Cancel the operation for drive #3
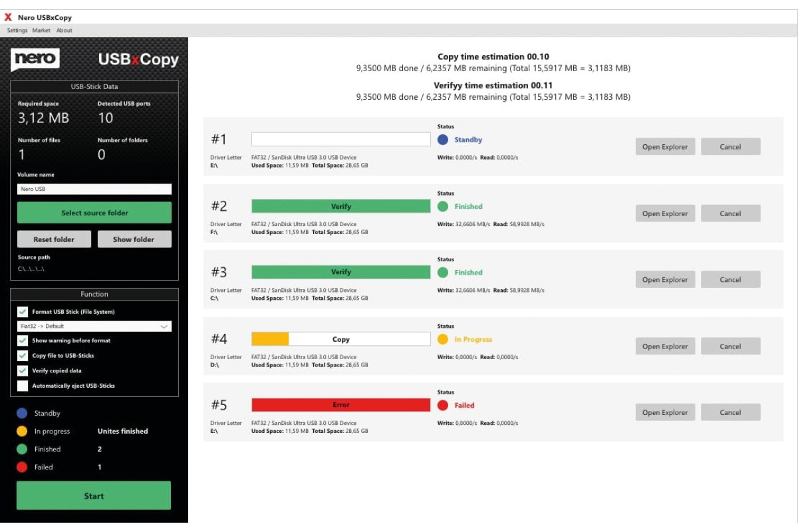This screenshot has width=798, height=532. 730,279
